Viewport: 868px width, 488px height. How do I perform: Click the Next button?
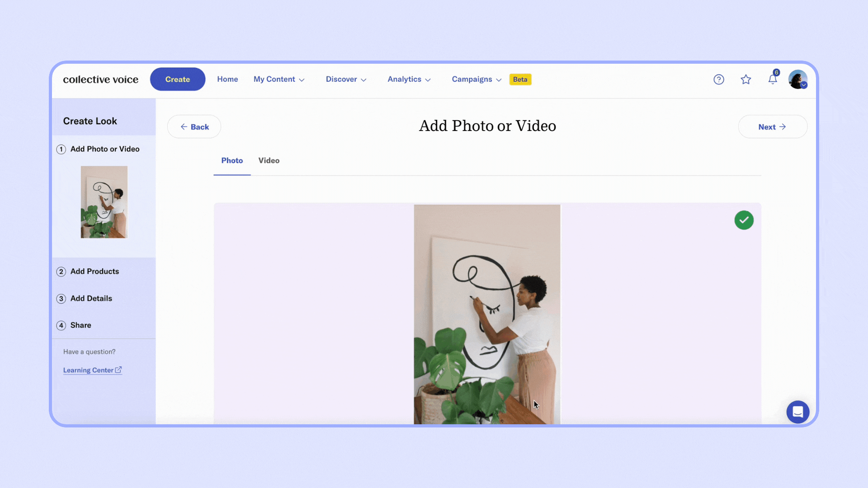[773, 127]
